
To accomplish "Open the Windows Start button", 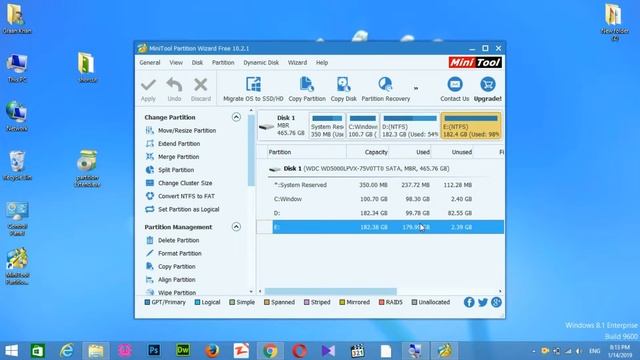I will point(11,351).
